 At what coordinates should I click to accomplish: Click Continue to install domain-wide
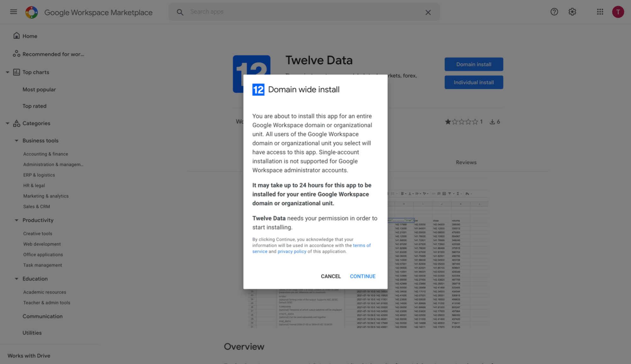click(362, 276)
